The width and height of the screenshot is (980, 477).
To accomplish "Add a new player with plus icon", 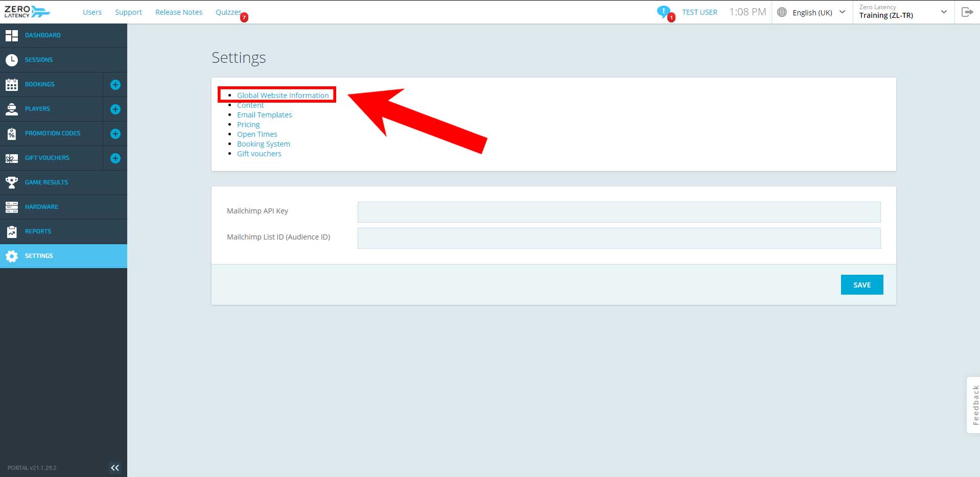I will pyautogui.click(x=115, y=109).
